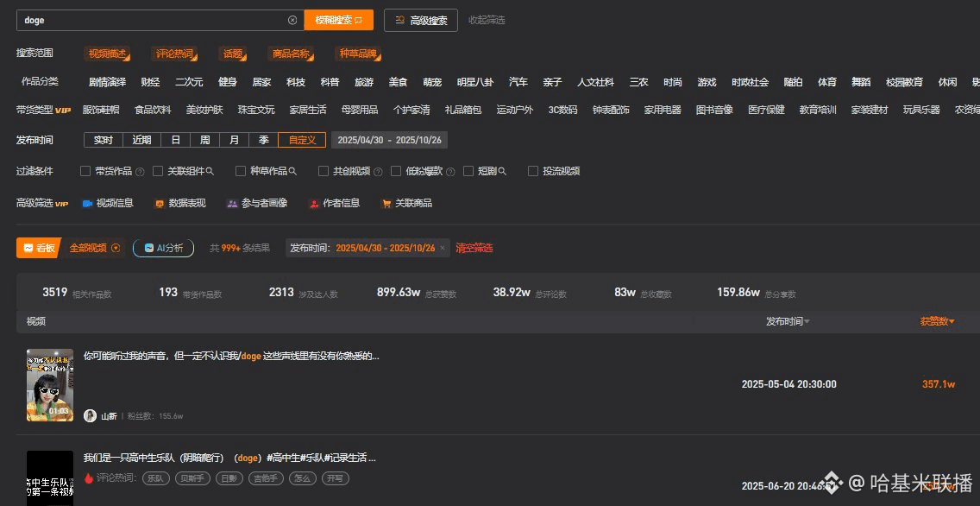Open 数据表现 data performance filter
The width and height of the screenshot is (980, 506).
(159, 204)
